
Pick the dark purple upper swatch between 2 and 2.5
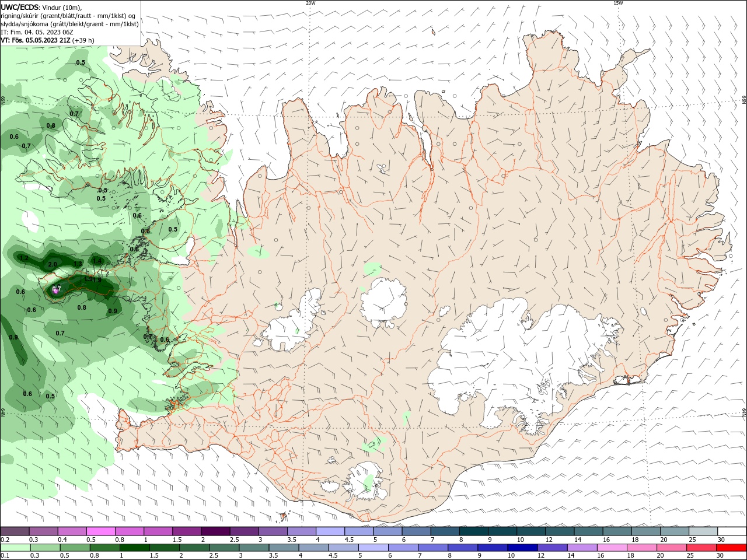(215, 531)
